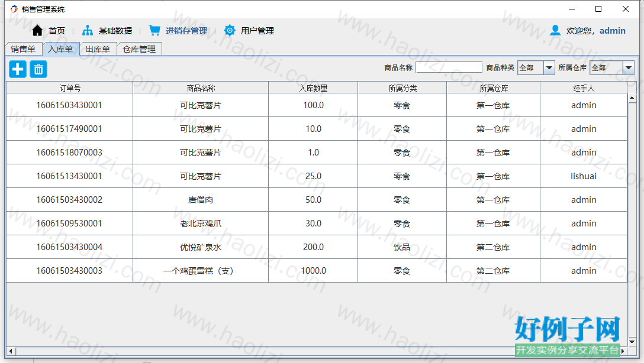Select order 16061518070003
Image resolution: width=644 pixels, height=363 pixels.
click(x=69, y=152)
